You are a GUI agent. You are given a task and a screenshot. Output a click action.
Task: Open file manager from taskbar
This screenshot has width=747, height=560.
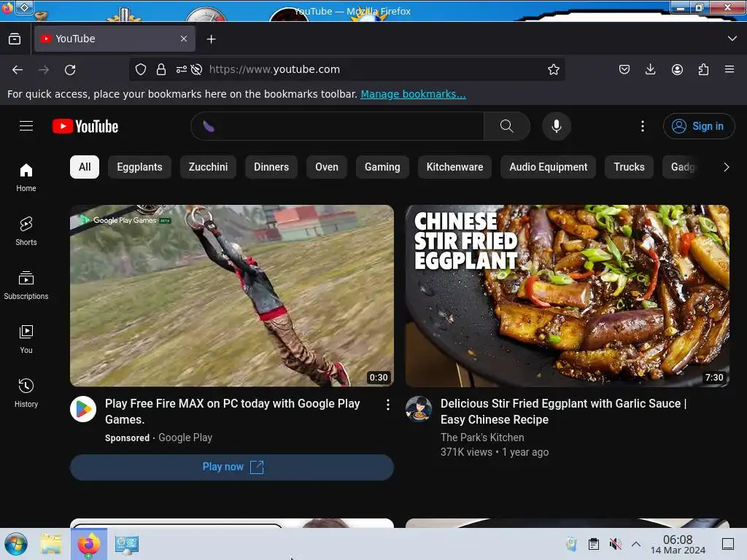coord(51,544)
